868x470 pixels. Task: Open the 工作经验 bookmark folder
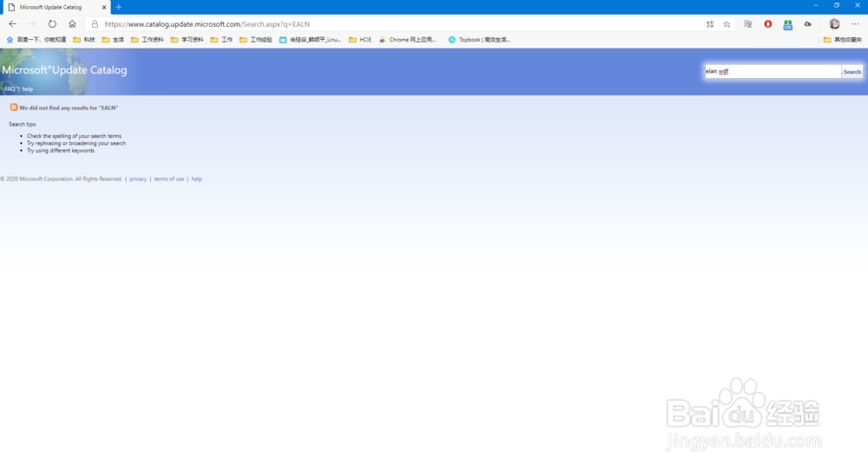click(x=256, y=40)
